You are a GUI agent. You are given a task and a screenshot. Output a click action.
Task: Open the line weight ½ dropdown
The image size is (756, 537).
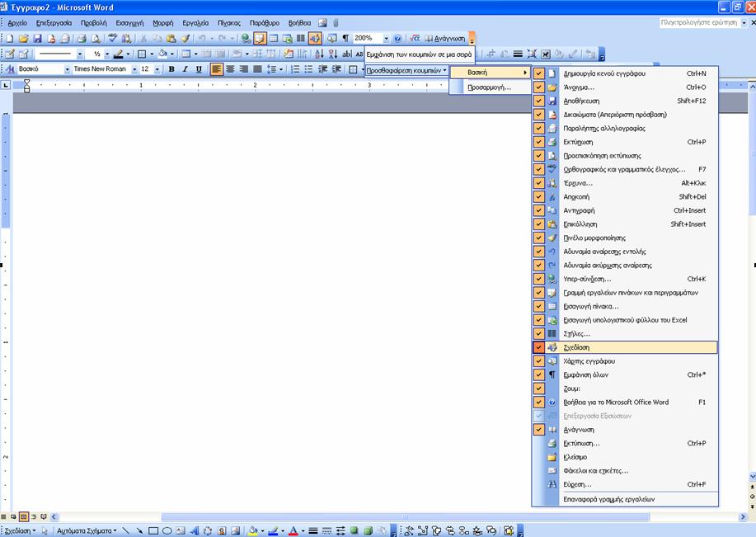107,54
